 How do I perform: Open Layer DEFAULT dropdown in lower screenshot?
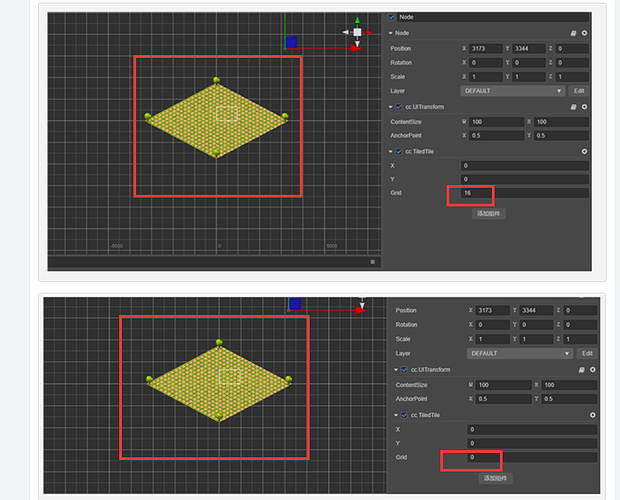click(x=520, y=353)
